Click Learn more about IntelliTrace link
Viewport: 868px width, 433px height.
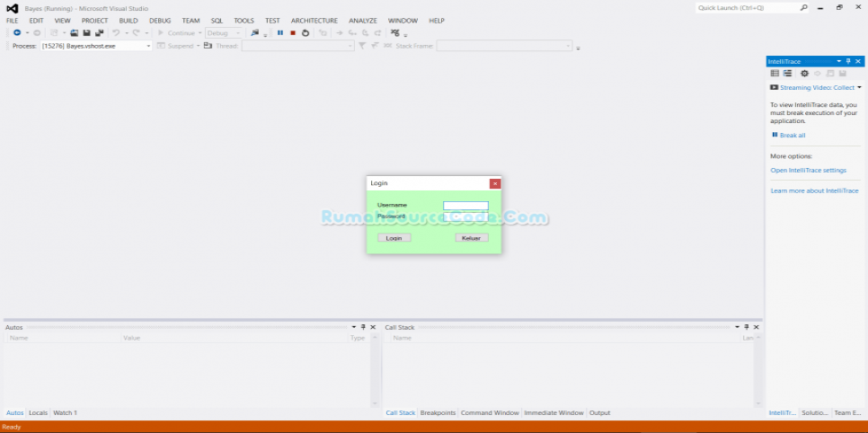pyautogui.click(x=814, y=190)
